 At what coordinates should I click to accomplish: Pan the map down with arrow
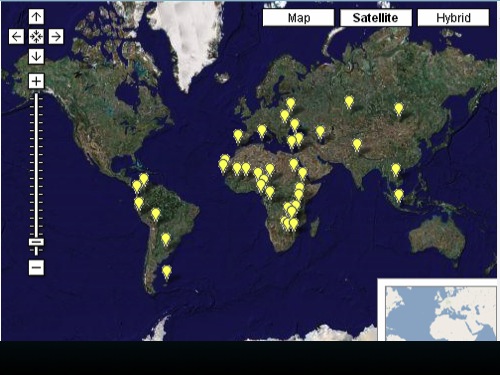point(36,56)
